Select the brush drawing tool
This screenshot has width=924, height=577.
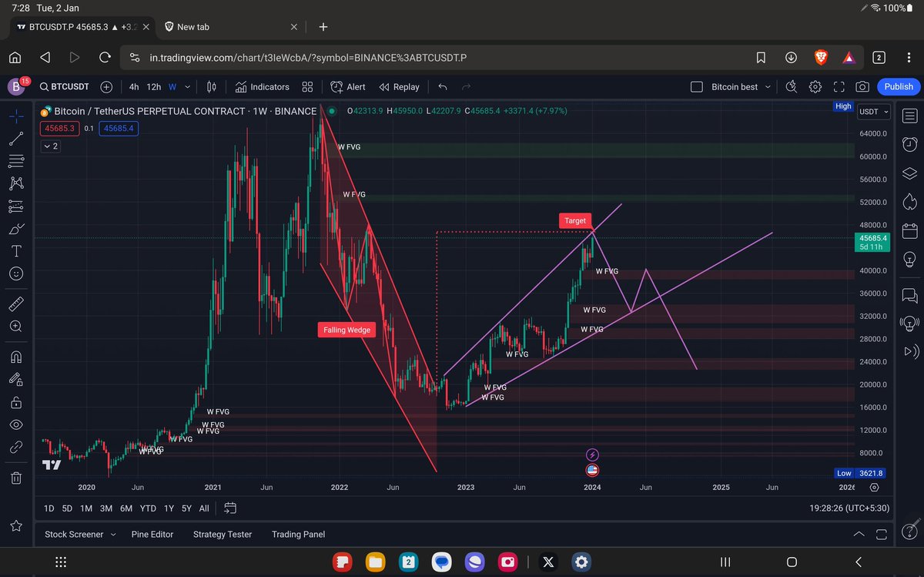16,229
